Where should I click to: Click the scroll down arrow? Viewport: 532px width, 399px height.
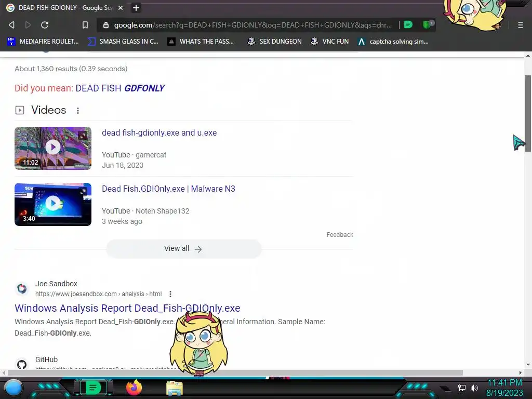pyautogui.click(x=528, y=365)
